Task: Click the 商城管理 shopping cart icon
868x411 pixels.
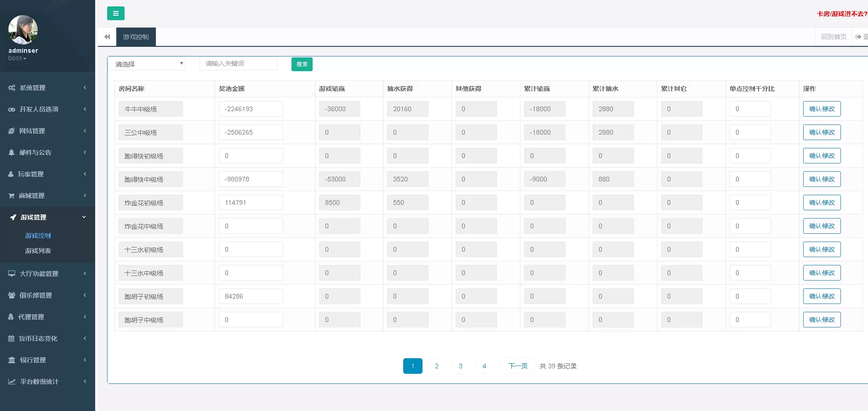Action: tap(11, 196)
